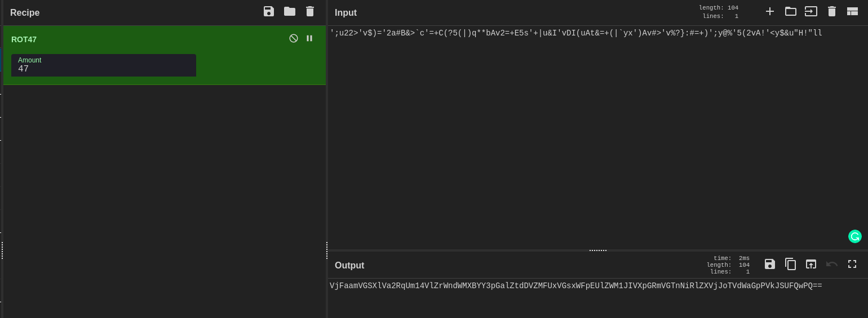
Task: Reset the pane layout
Action: [852, 11]
